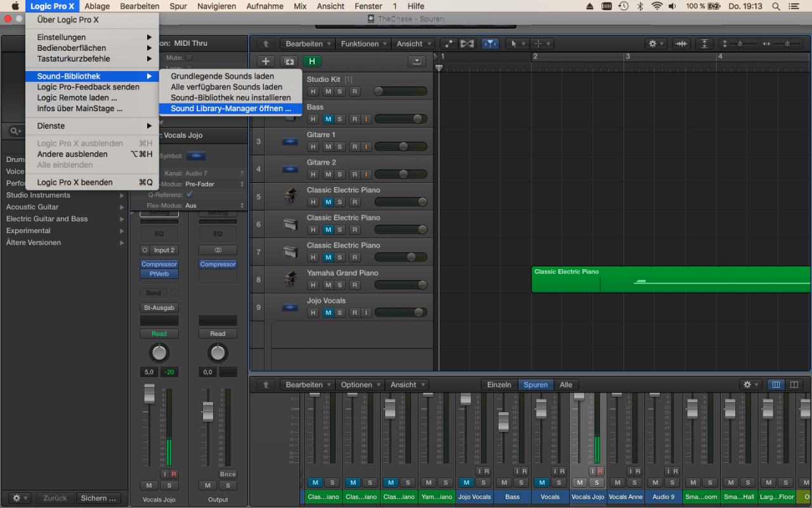This screenshot has height=508, width=812.
Task: Solo the Vocals Jojo mixer channel
Action: click(x=595, y=483)
